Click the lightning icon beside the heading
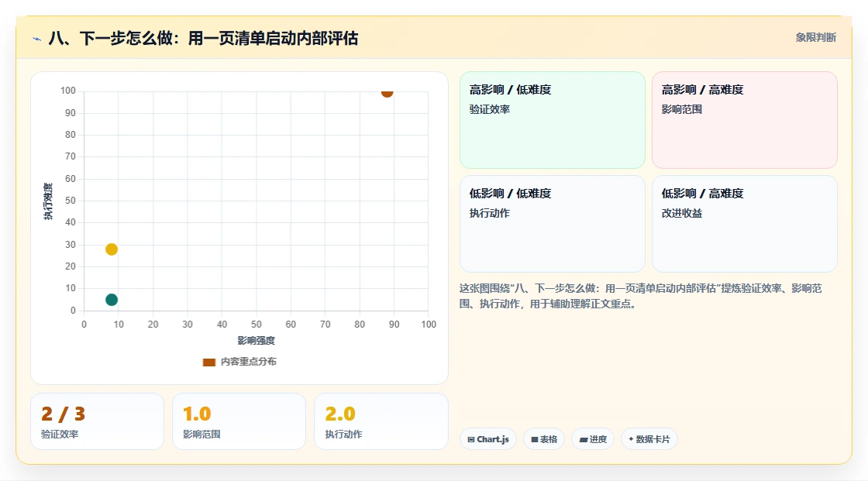This screenshot has width=868, height=481. [37, 39]
